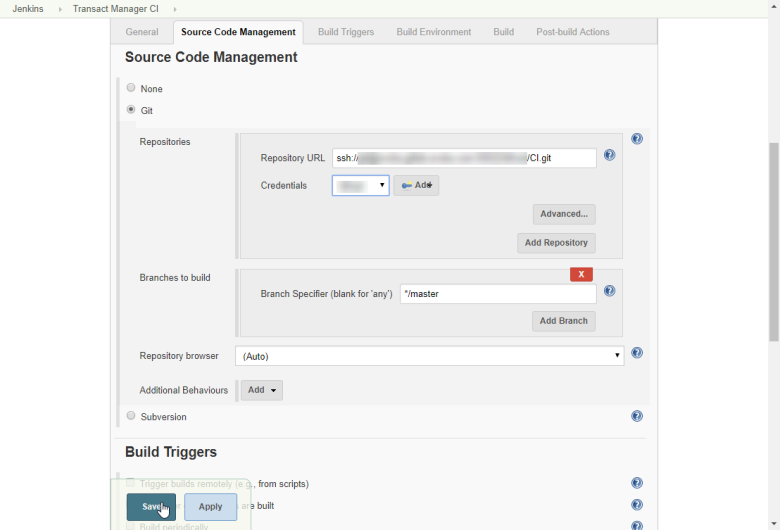Viewport: 780px width, 530px height.
Task: Click the Add Repository button
Action: coord(556,243)
